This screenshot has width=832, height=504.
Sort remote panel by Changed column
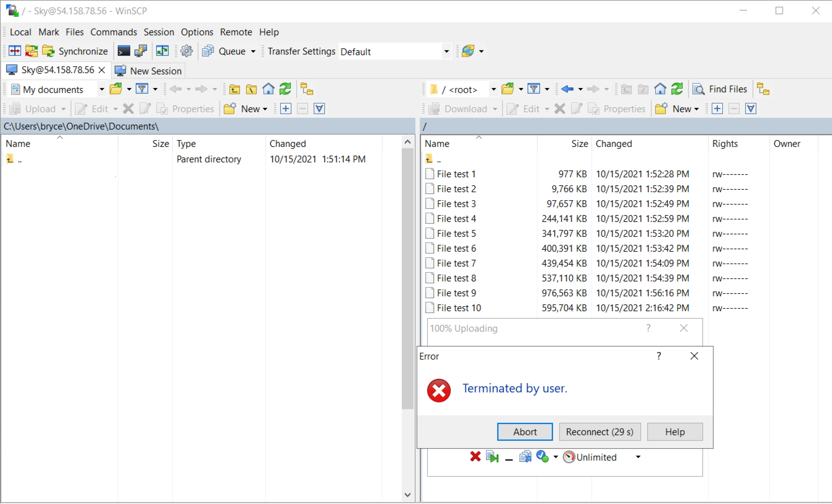[x=650, y=144]
